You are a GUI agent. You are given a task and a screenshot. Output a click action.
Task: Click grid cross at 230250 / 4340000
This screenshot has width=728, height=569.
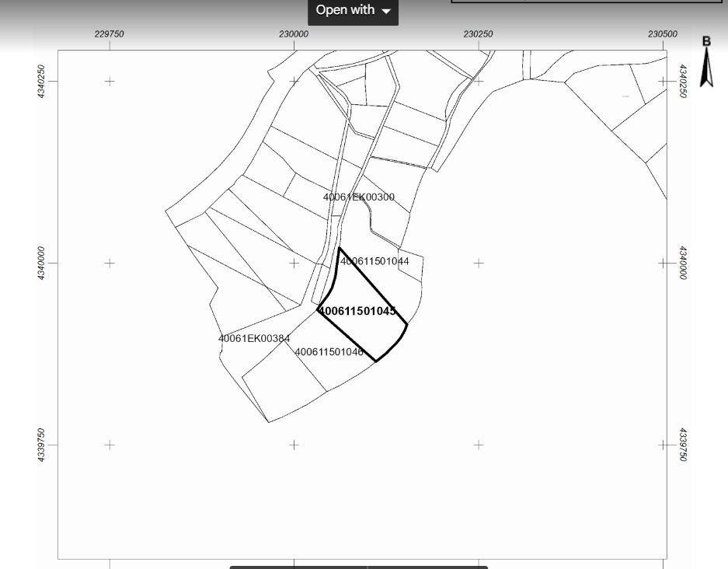[479, 264]
